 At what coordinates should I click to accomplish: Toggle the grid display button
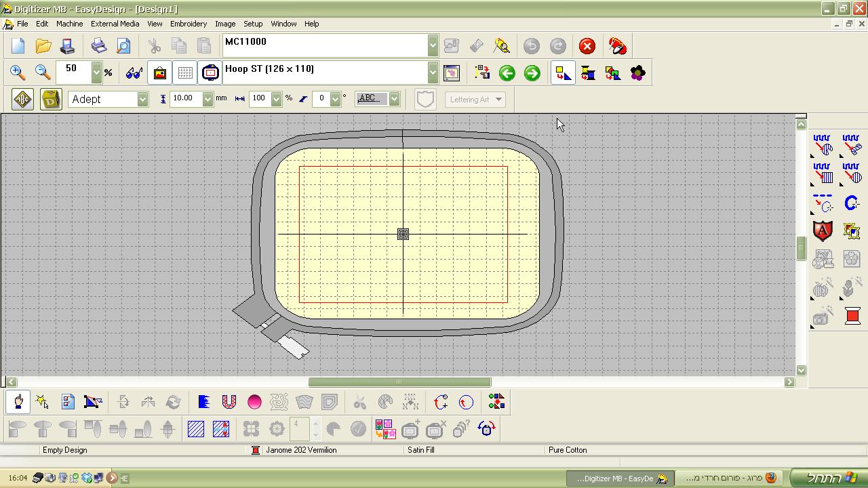pyautogui.click(x=185, y=73)
